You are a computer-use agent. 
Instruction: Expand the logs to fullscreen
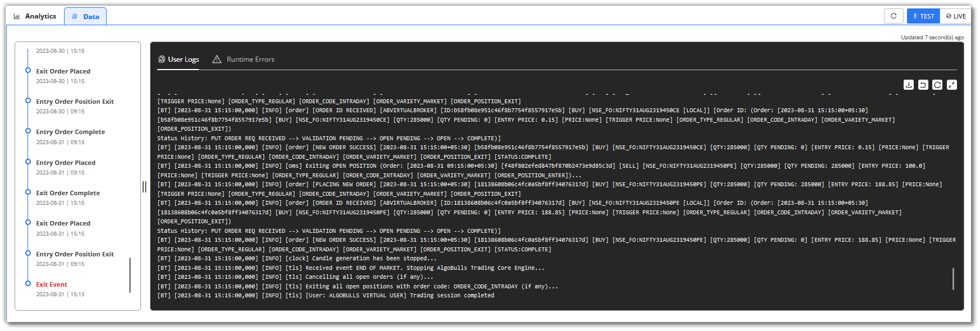tap(952, 85)
